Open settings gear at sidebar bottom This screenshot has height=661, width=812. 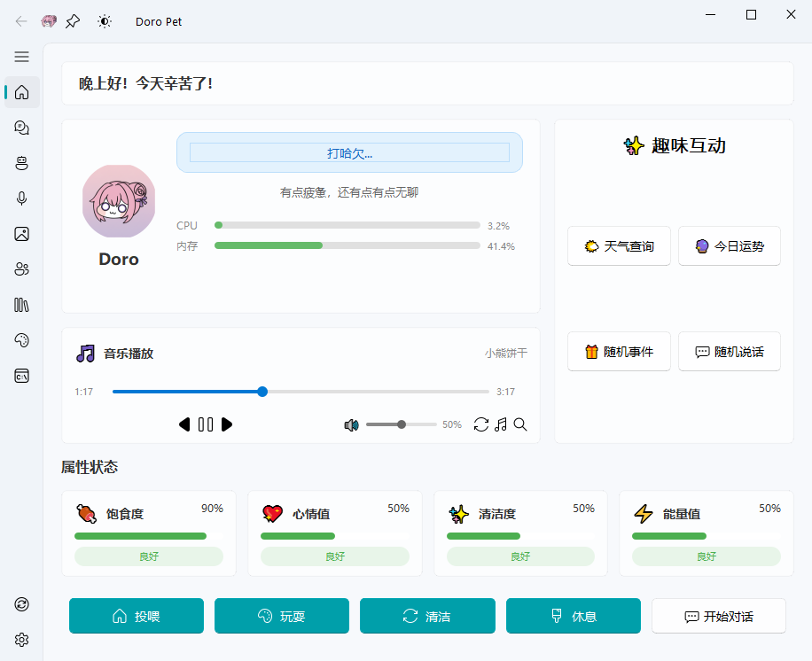pyautogui.click(x=22, y=640)
